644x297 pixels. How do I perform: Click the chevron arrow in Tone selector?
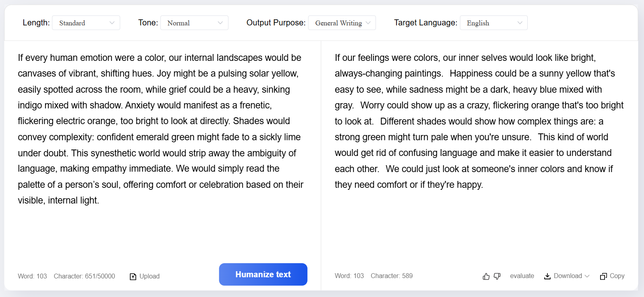click(x=220, y=23)
